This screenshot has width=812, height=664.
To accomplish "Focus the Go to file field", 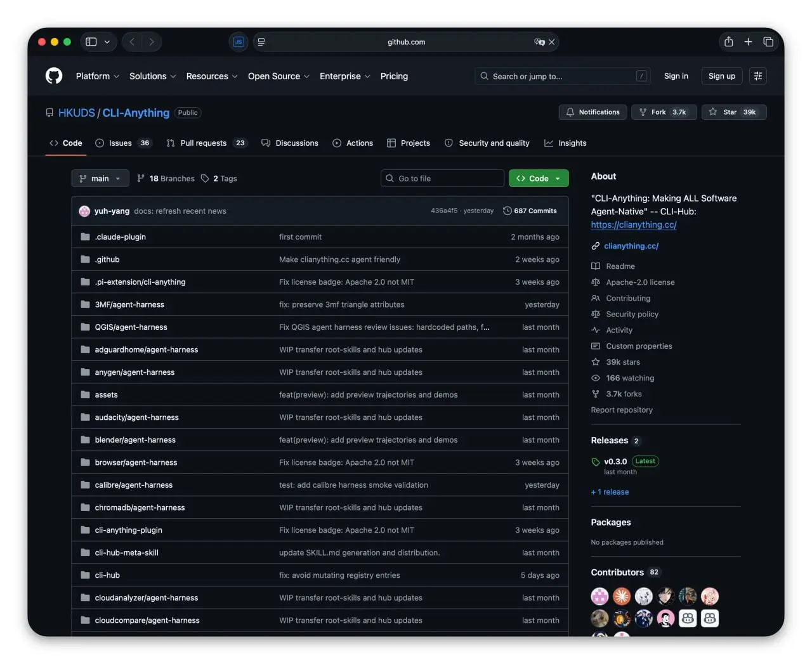I will (443, 179).
